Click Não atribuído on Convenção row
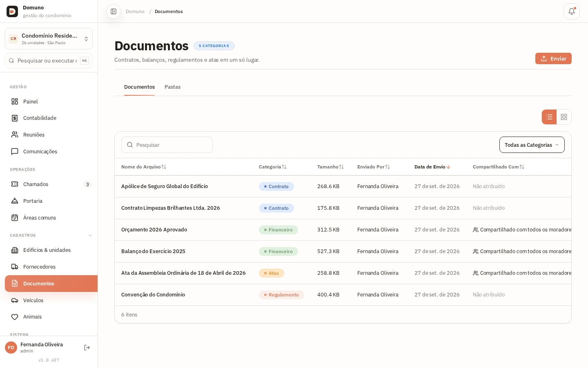Screen dimensions: 588x368 [489, 295]
